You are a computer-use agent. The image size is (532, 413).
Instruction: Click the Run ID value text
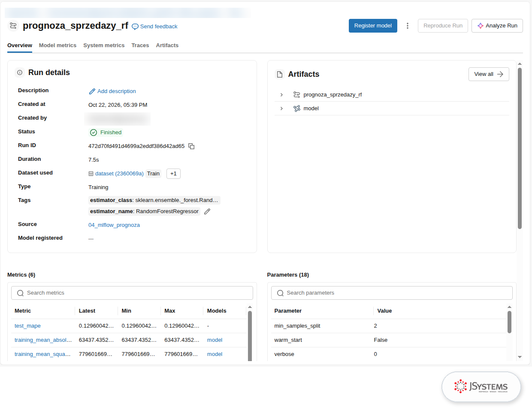click(136, 146)
